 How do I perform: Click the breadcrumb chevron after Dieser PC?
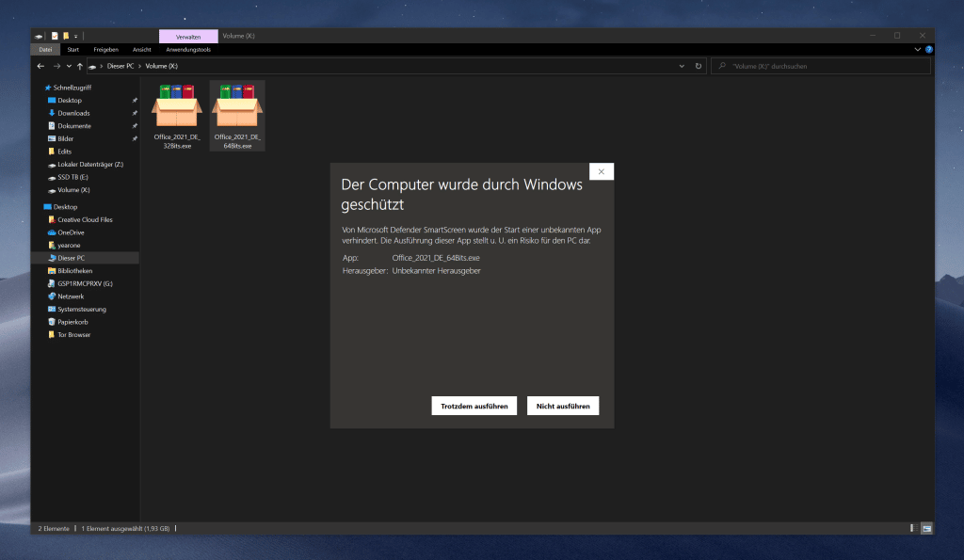tap(139, 66)
